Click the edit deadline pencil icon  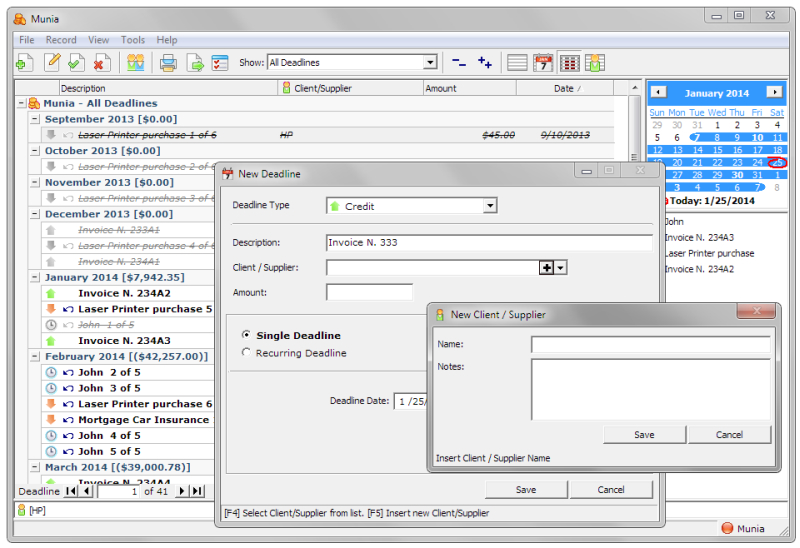point(52,63)
